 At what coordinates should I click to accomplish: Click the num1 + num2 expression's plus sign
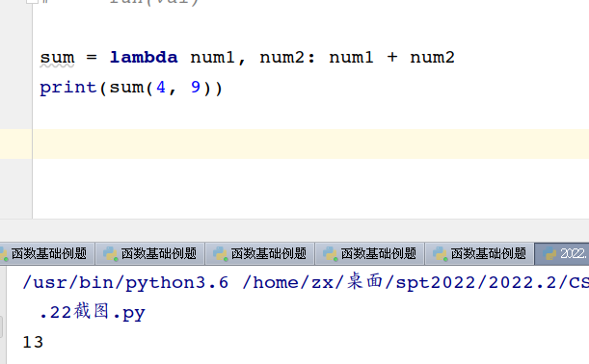[x=391, y=58]
